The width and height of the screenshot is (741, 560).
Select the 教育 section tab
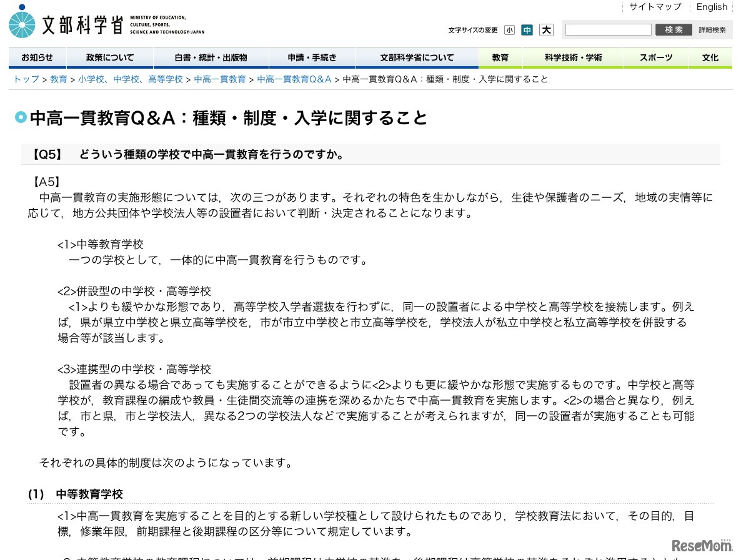point(500,57)
